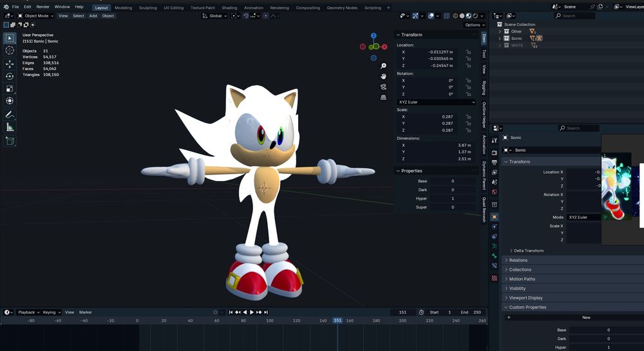644x351 pixels.
Task: Select the Annotate tool
Action: click(x=10, y=115)
